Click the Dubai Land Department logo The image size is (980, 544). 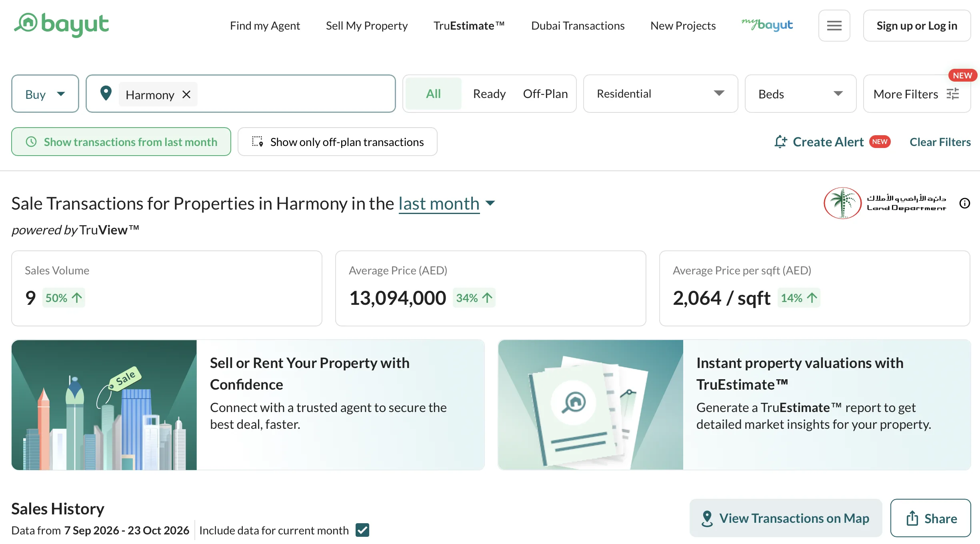coord(885,203)
